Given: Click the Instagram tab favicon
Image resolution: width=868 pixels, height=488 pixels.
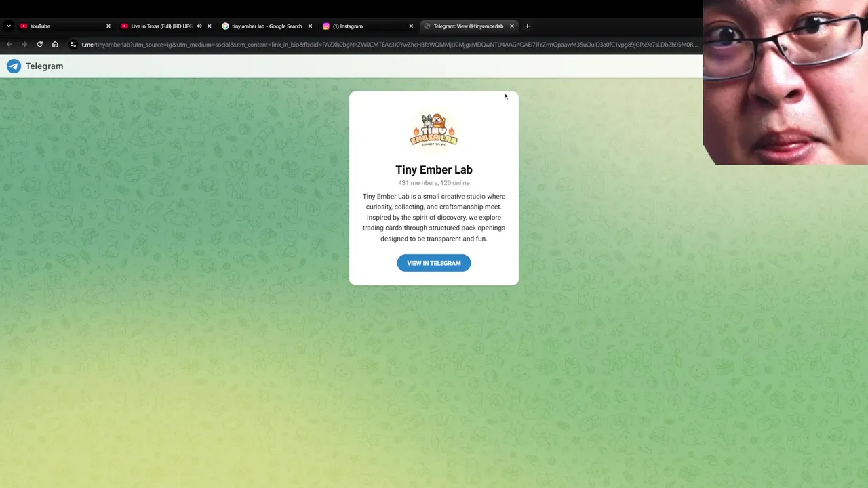Looking at the screenshot, I should 326,26.
